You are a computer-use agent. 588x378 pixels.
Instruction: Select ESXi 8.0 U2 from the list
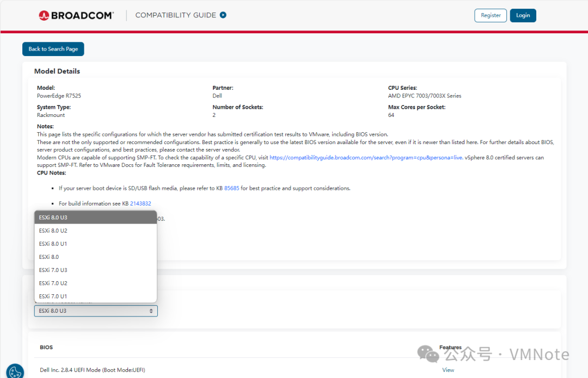tap(96, 231)
